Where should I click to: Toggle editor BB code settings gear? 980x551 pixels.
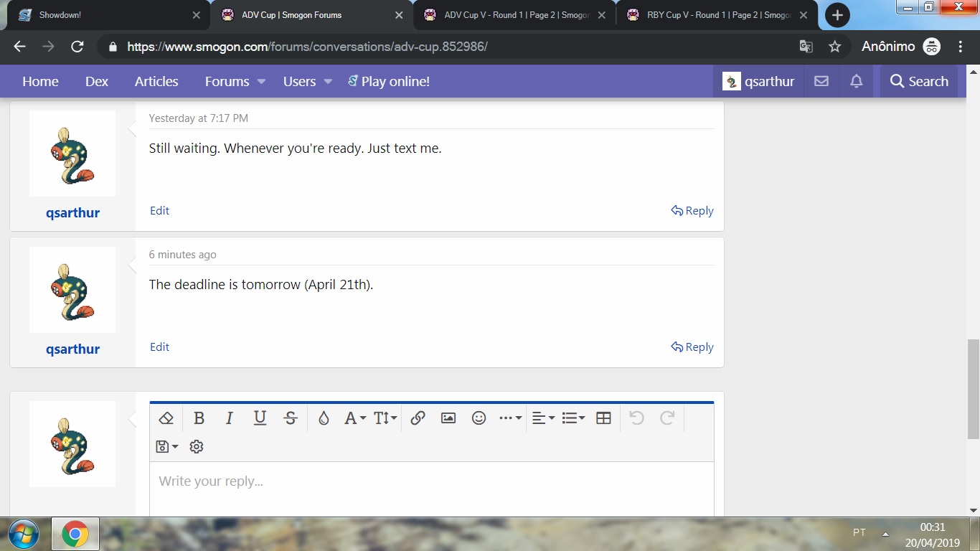click(197, 447)
